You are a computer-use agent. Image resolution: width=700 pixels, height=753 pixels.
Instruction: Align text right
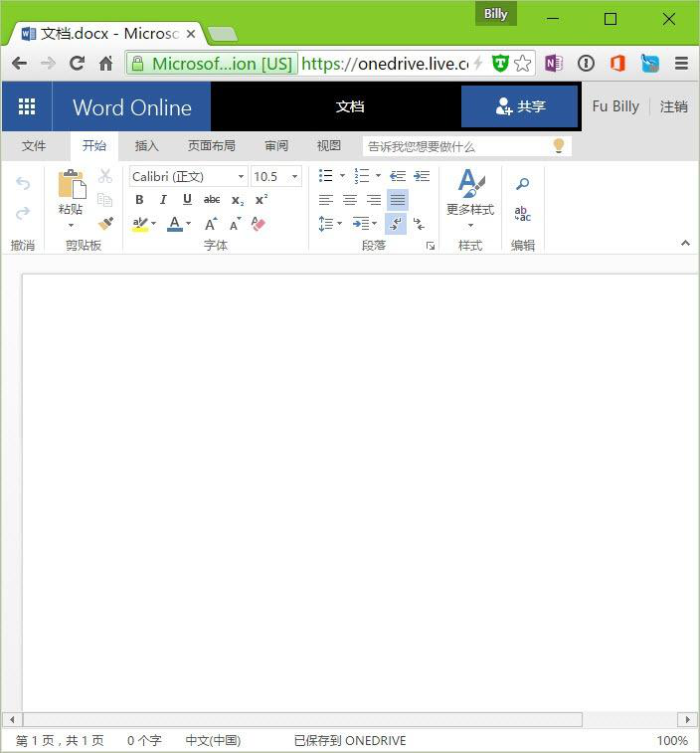(374, 200)
